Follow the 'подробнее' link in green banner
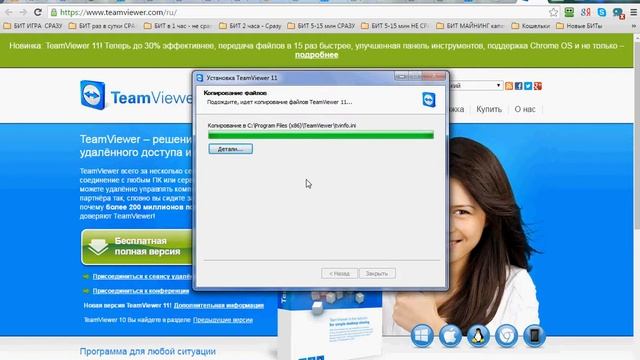This screenshot has width=640, height=360. point(317,55)
